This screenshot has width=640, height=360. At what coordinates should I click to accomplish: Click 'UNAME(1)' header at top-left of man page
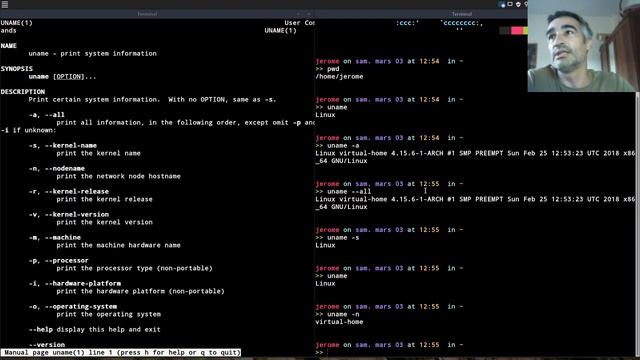(16, 23)
